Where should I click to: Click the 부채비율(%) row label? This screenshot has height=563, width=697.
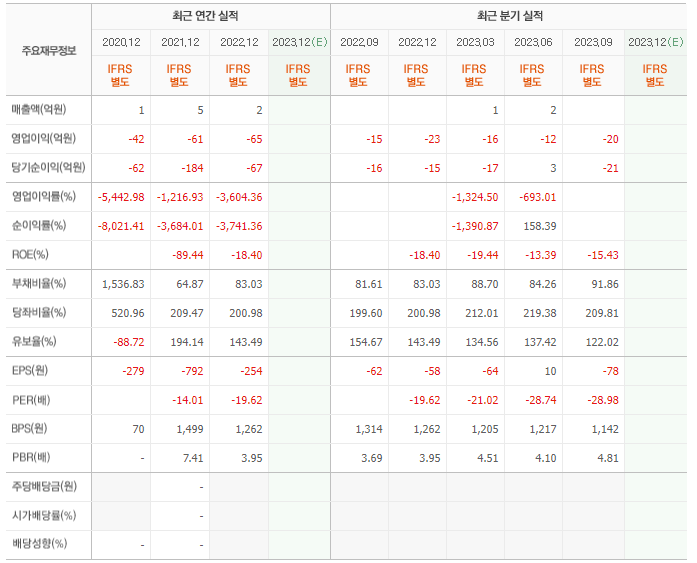pos(39,283)
